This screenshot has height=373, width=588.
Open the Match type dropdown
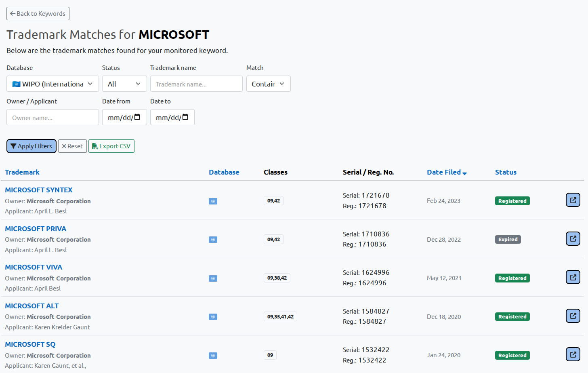[268, 84]
